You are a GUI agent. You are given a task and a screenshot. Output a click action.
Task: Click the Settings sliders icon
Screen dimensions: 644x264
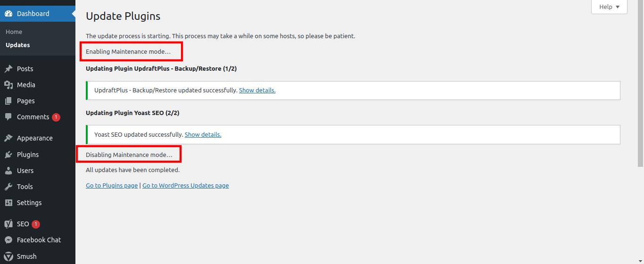pos(8,203)
